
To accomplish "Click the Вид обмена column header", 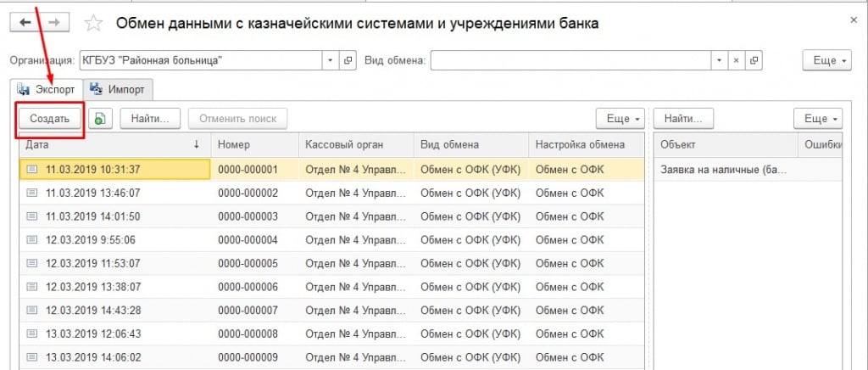I will [x=471, y=144].
